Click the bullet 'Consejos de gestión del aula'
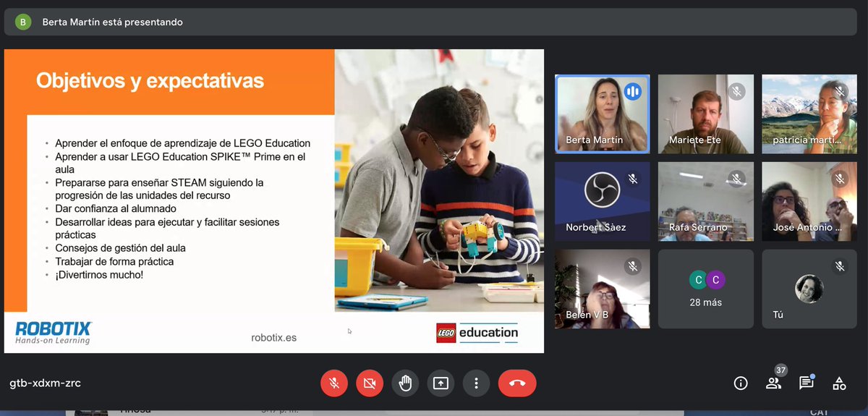This screenshot has height=416, width=868. pyautogui.click(x=120, y=248)
